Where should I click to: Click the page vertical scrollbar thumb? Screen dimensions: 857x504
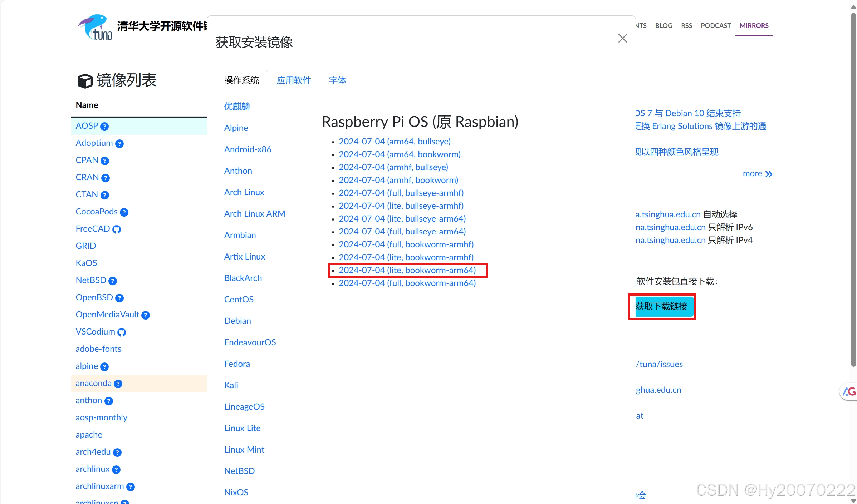coord(853,190)
